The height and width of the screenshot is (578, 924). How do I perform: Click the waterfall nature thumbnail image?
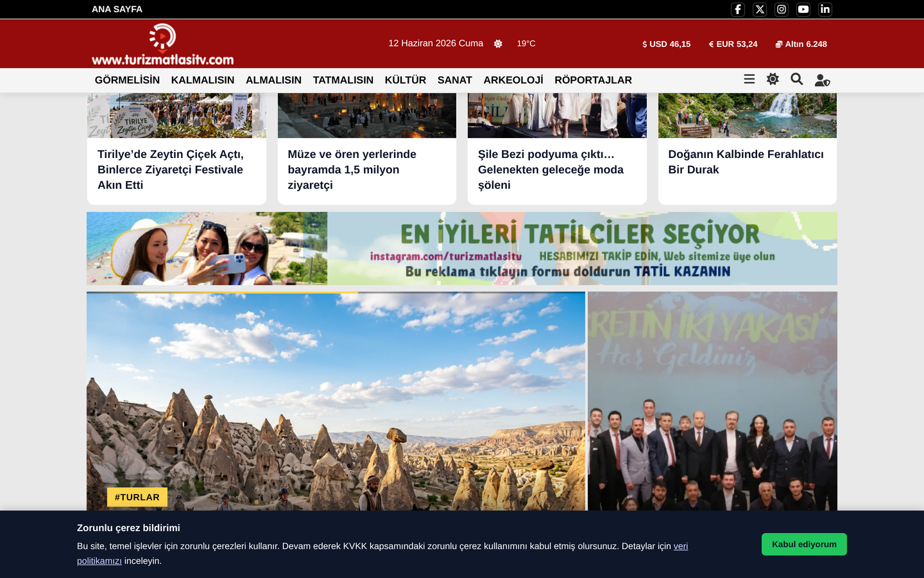click(x=748, y=116)
